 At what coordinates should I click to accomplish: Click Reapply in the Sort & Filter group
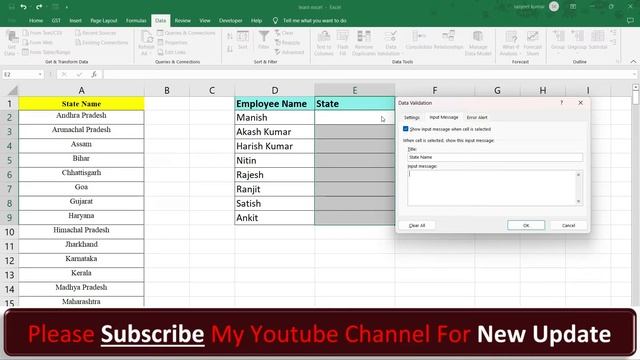(287, 42)
